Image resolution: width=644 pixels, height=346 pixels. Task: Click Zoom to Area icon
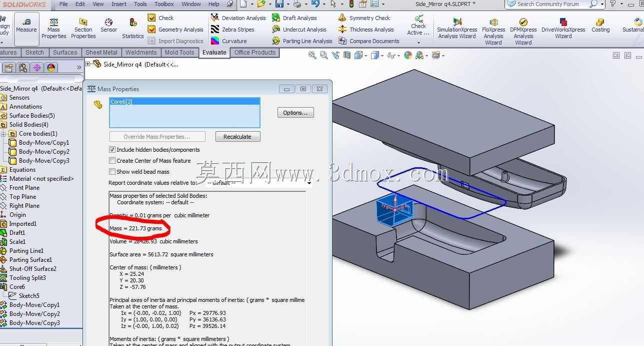pos(324,55)
